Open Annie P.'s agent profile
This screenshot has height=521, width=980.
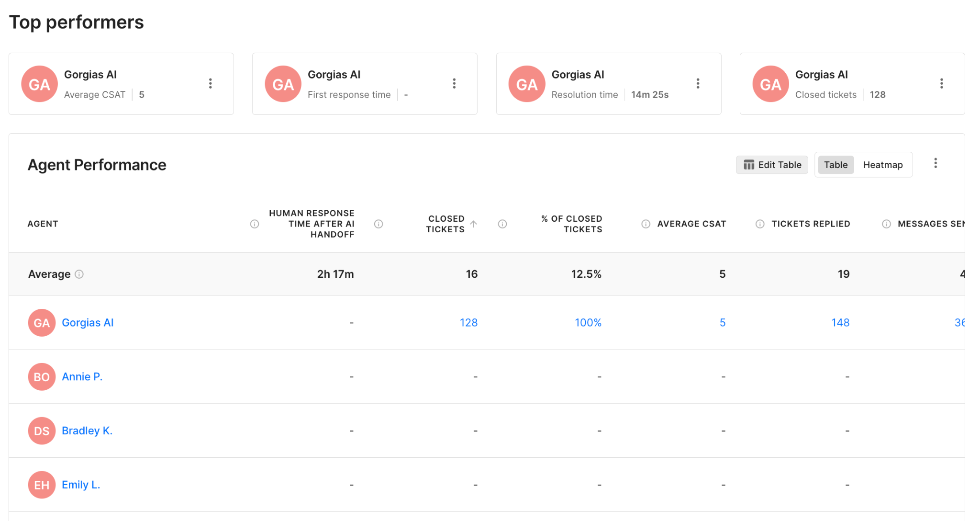click(x=82, y=377)
